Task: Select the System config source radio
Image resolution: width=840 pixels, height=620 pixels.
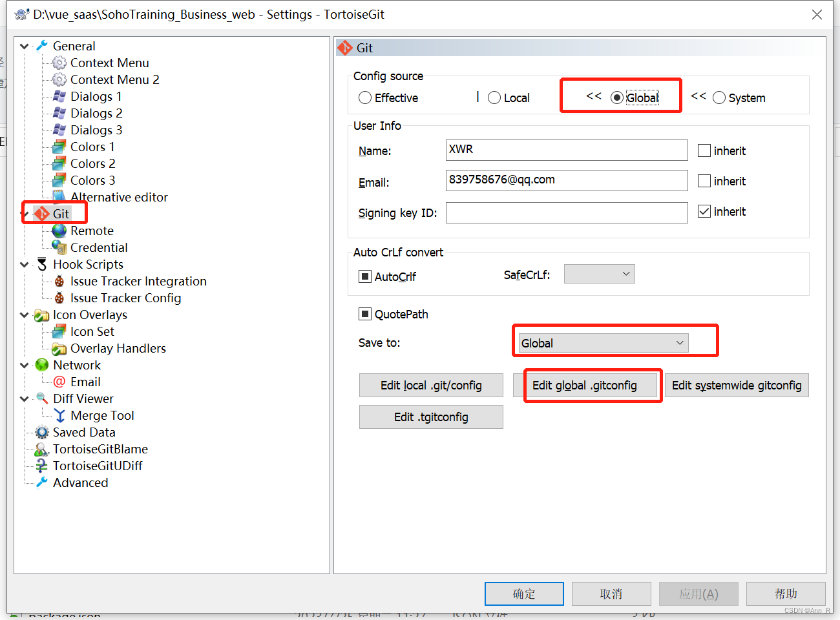Action: point(719,98)
